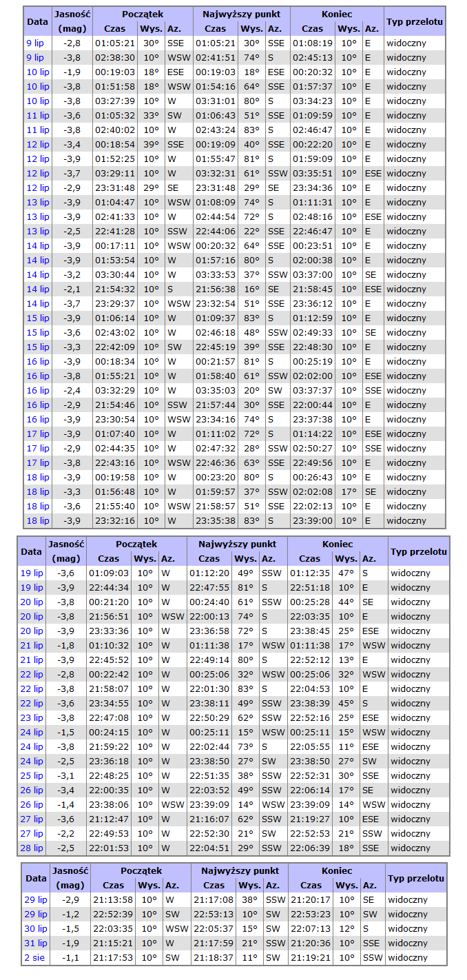This screenshot has width=467, height=980.
Task: Open the 9 lip pass starting 01:05:21
Action: coord(34,43)
